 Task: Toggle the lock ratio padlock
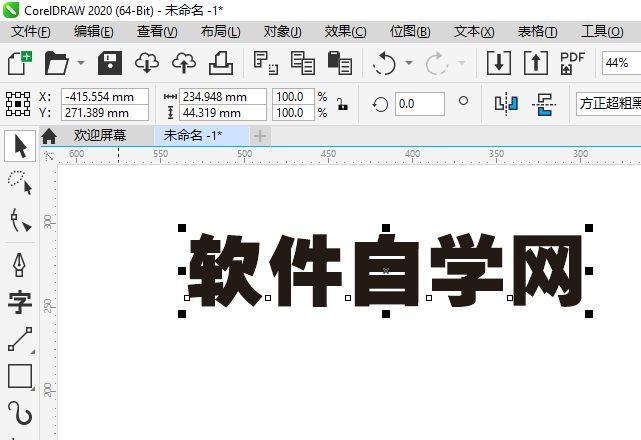point(341,104)
